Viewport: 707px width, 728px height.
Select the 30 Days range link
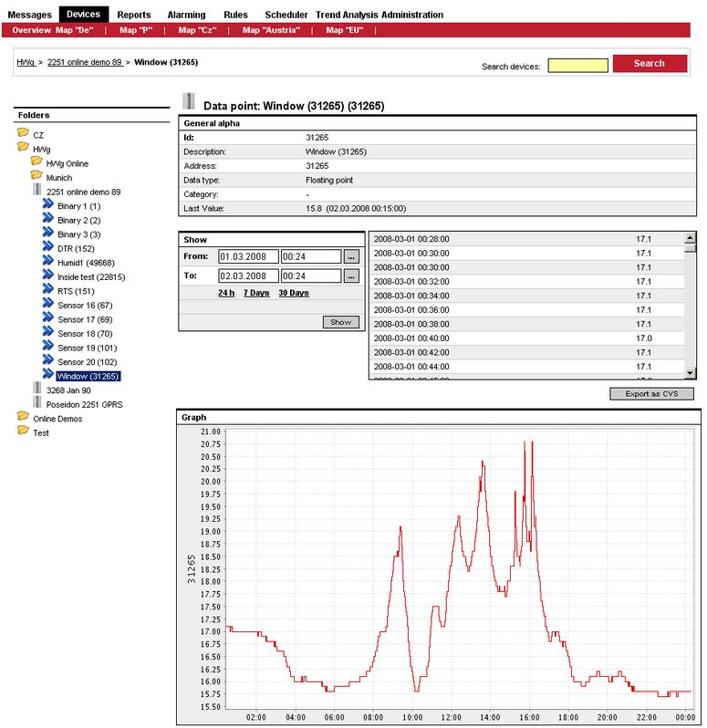point(294,293)
